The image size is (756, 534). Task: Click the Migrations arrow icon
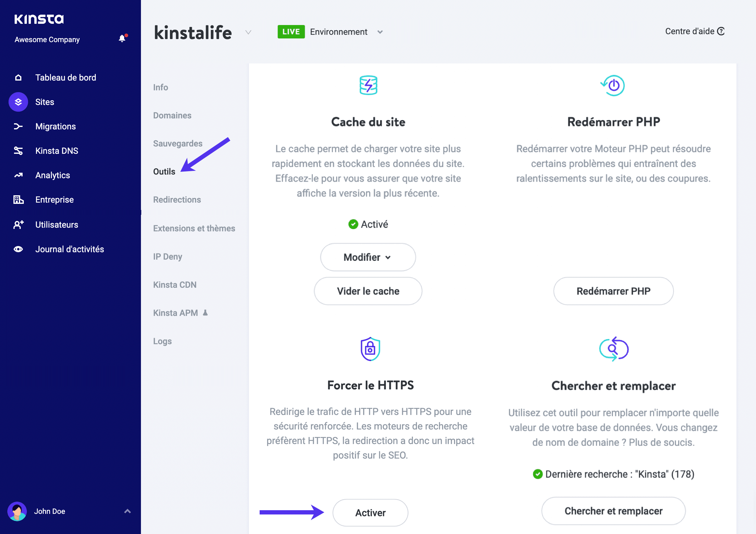tap(18, 126)
